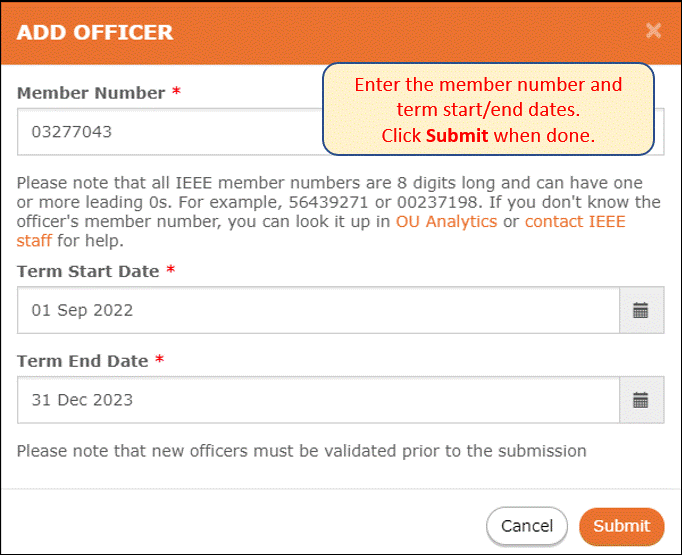Click the Member Number label
This screenshot has height=555, width=682.
tap(91, 93)
